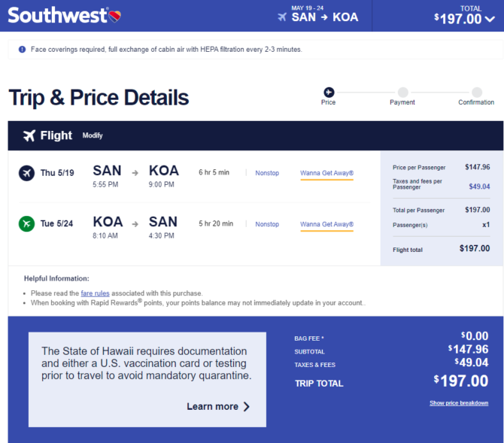Click the white airplane icon in Flight header
The height and width of the screenshot is (443, 504).
pyautogui.click(x=29, y=135)
